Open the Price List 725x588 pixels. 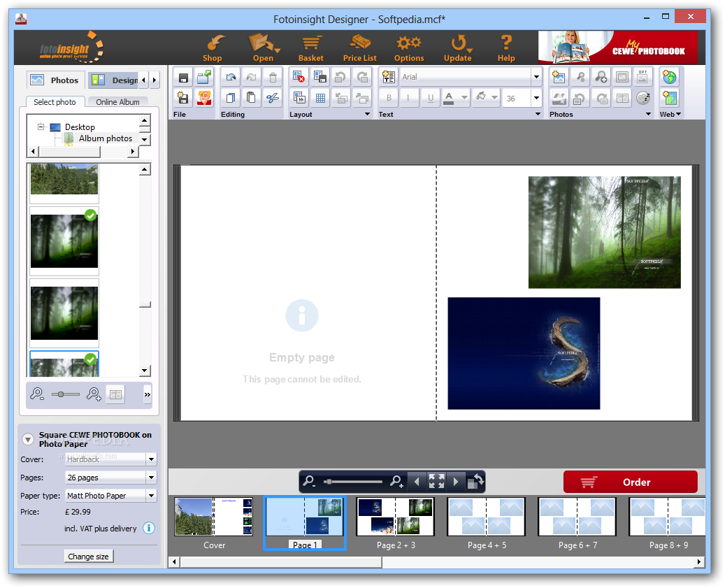(360, 48)
